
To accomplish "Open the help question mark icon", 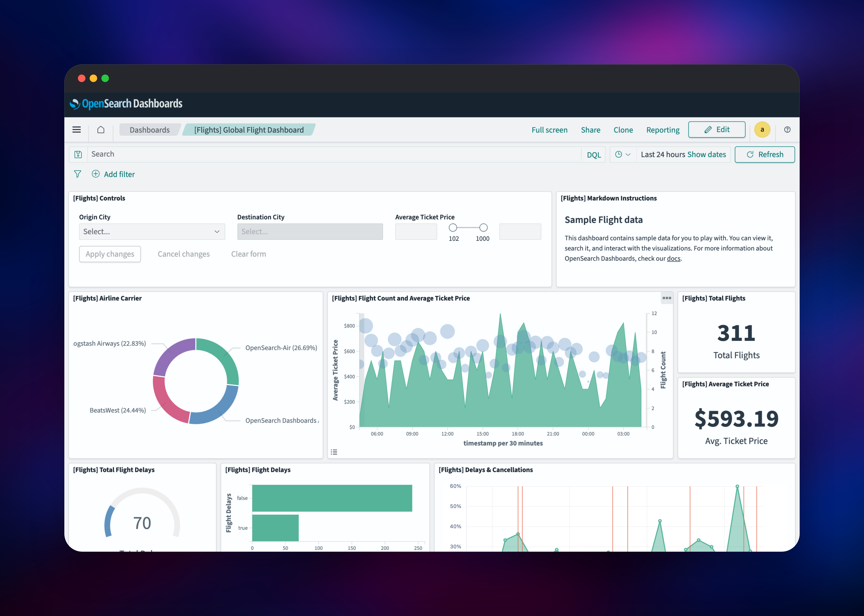I will (x=787, y=130).
